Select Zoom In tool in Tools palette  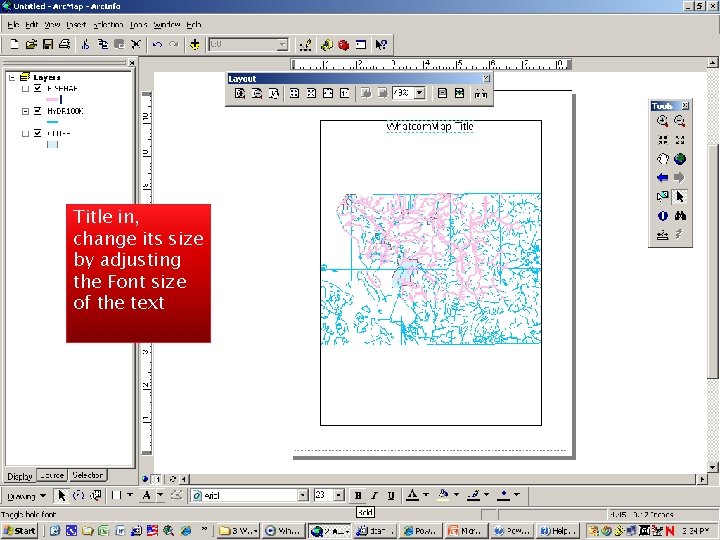(662, 121)
